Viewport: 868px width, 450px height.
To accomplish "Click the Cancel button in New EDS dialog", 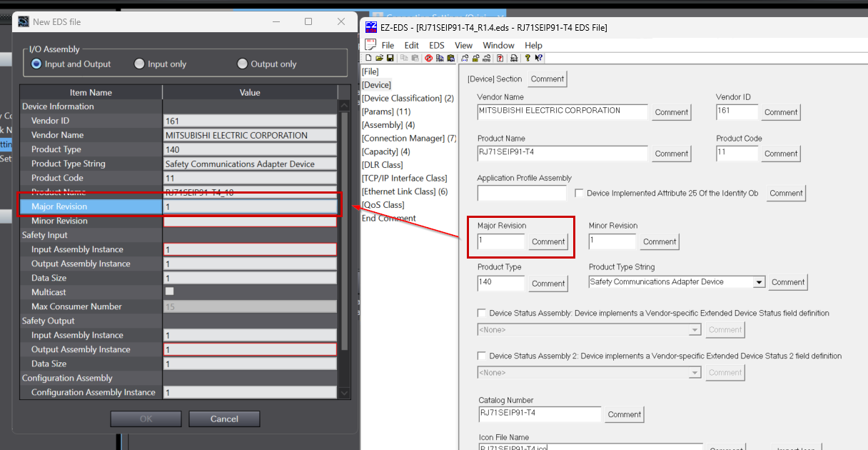I will [224, 419].
